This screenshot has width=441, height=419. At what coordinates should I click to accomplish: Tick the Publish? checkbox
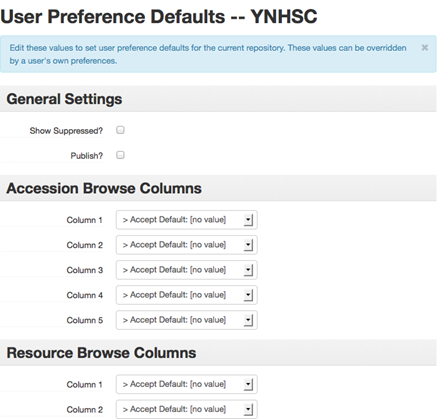point(120,155)
